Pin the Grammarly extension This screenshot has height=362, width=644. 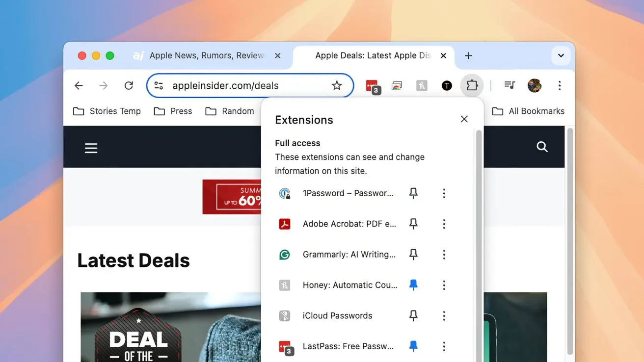pos(413,255)
